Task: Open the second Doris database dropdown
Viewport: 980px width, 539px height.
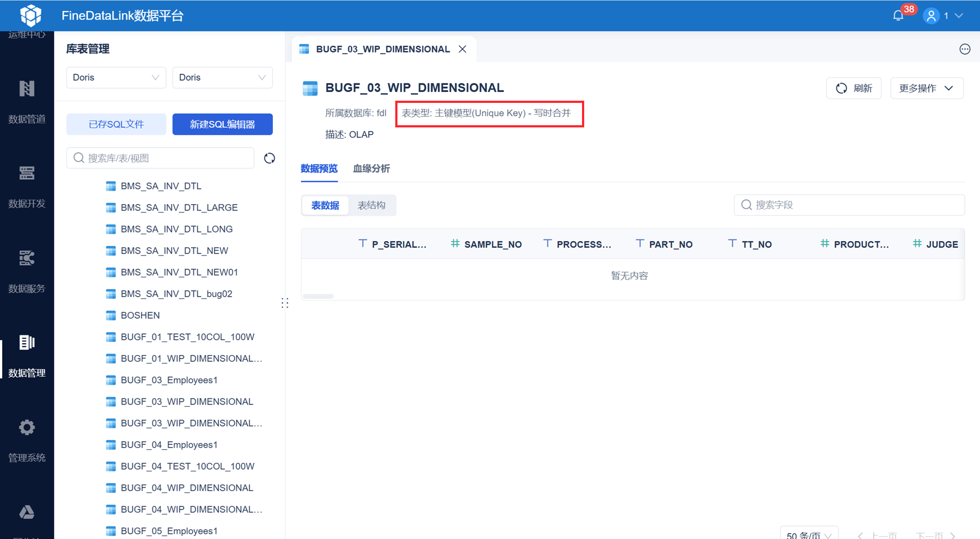Action: (222, 77)
